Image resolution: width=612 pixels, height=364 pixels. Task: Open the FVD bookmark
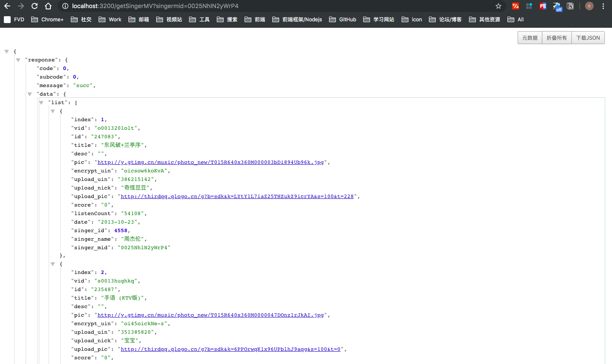coord(14,20)
